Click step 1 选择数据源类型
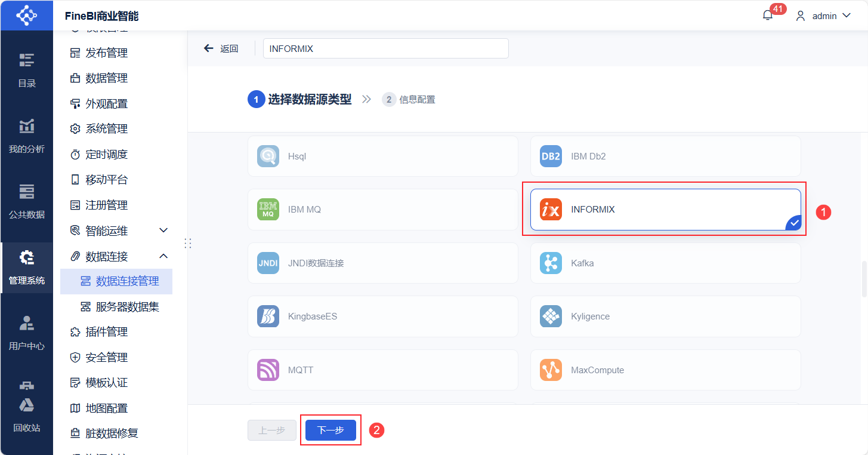 click(299, 100)
